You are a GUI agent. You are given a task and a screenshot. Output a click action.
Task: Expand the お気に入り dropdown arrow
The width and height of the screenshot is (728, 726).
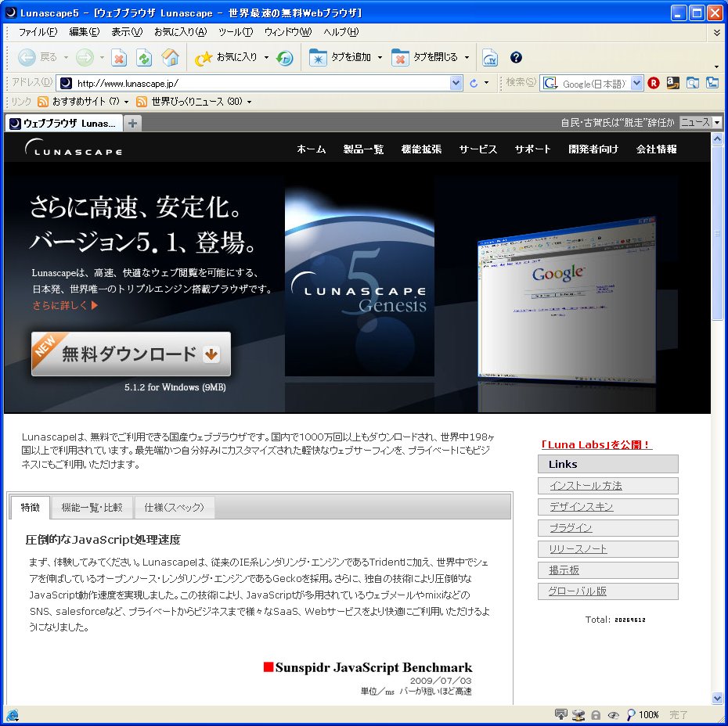[266, 58]
